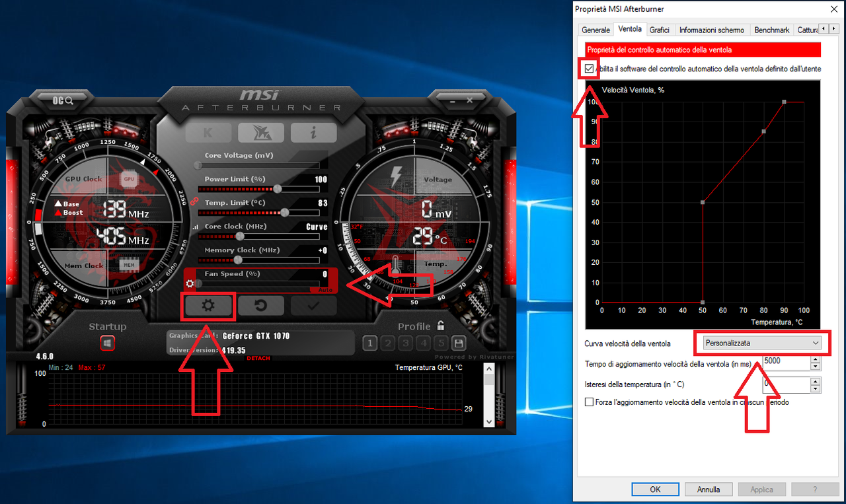Click the MSI jet logo button

(x=260, y=133)
